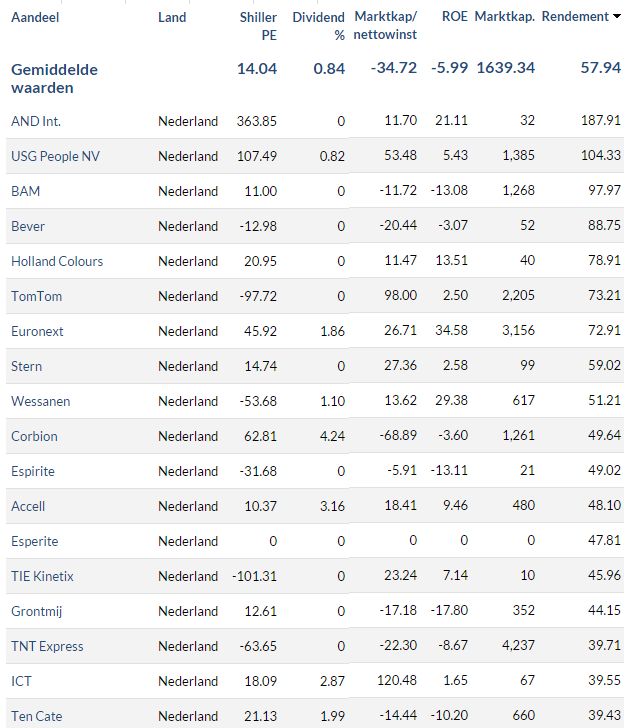Open the USG People NV link
The image size is (631, 728).
(x=55, y=156)
